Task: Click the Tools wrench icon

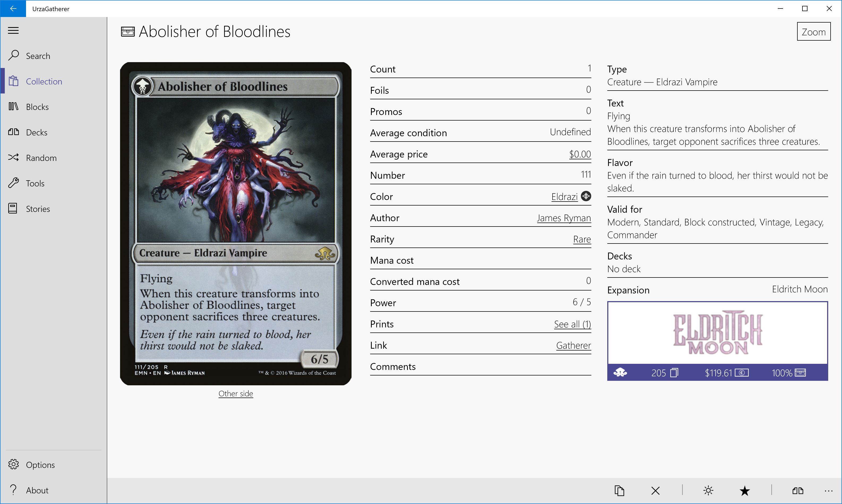Action: [x=13, y=183]
